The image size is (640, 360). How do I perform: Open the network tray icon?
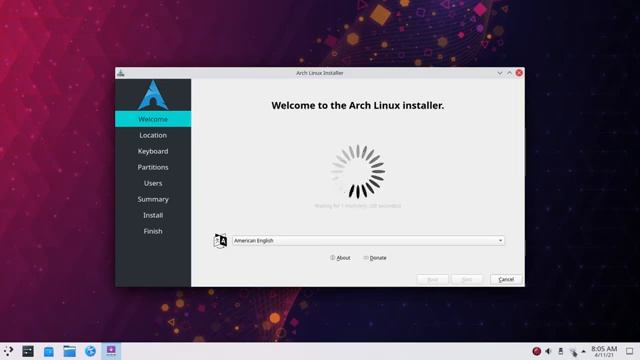[x=573, y=351]
